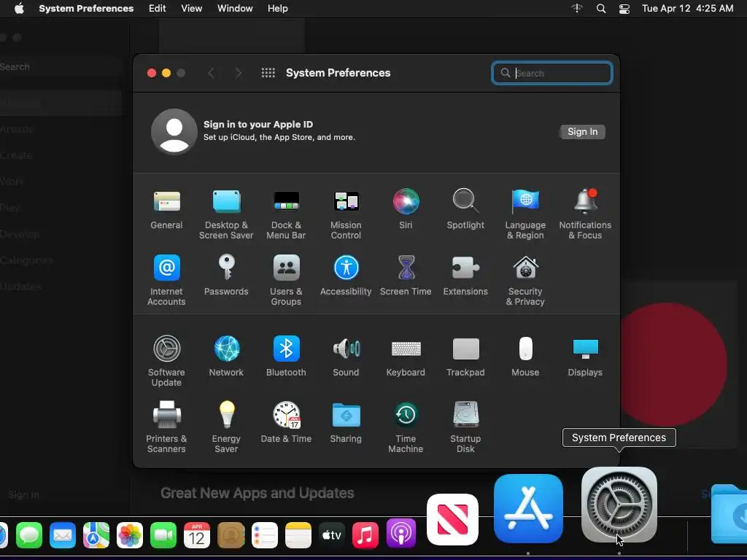The image size is (747, 560).
Task: Open Reminders from the Dock
Action: pos(264,535)
